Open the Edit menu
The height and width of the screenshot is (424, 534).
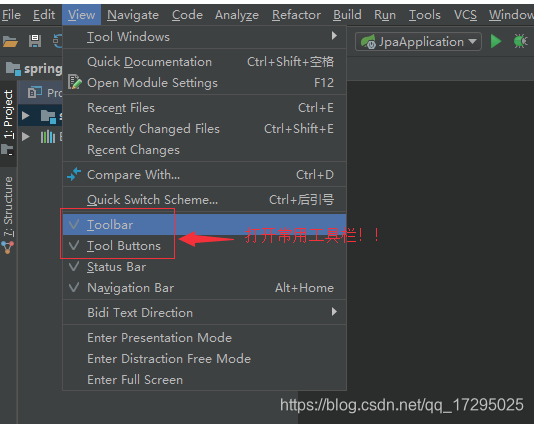coord(44,15)
